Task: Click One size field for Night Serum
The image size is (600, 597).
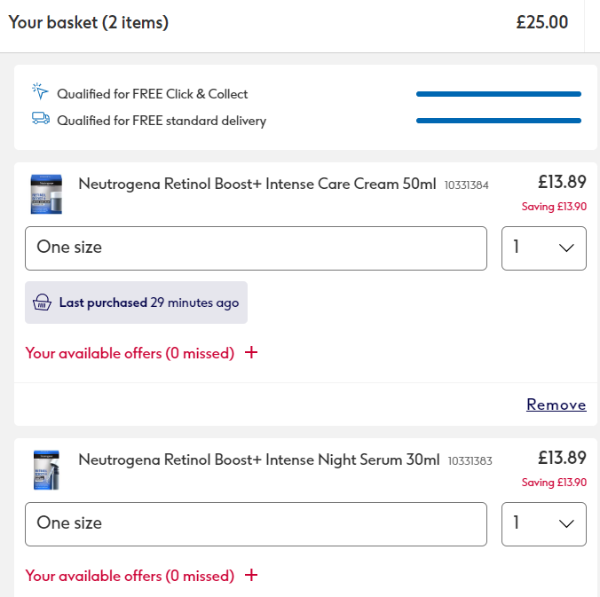Action: tap(256, 523)
